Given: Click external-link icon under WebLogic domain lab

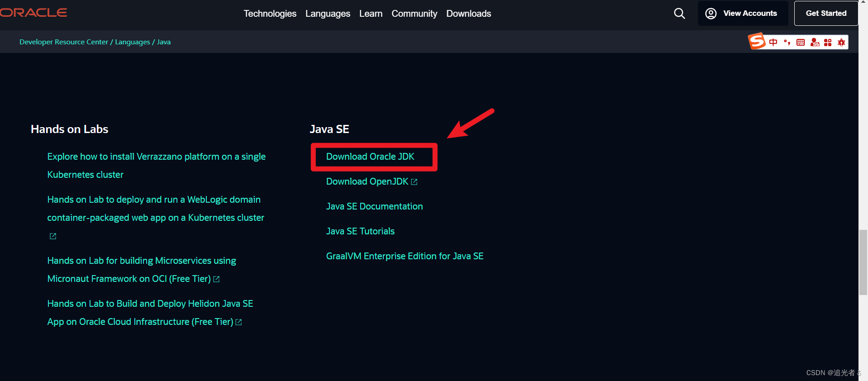Looking at the screenshot, I should click(x=53, y=236).
